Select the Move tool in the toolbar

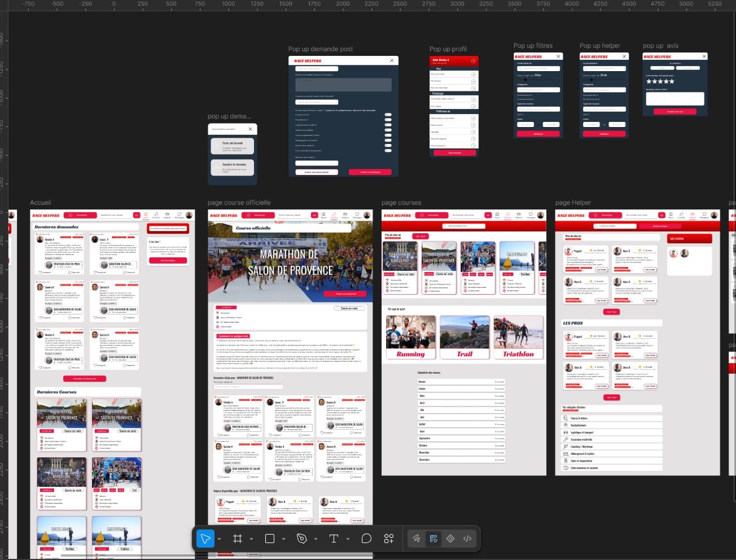pyautogui.click(x=205, y=539)
